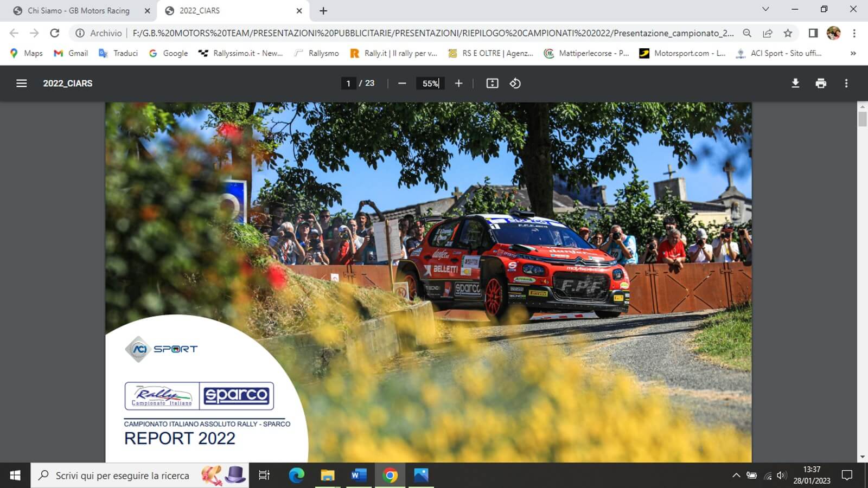The height and width of the screenshot is (488, 868).
Task: Bookmark this tab with the star
Action: point(788,33)
